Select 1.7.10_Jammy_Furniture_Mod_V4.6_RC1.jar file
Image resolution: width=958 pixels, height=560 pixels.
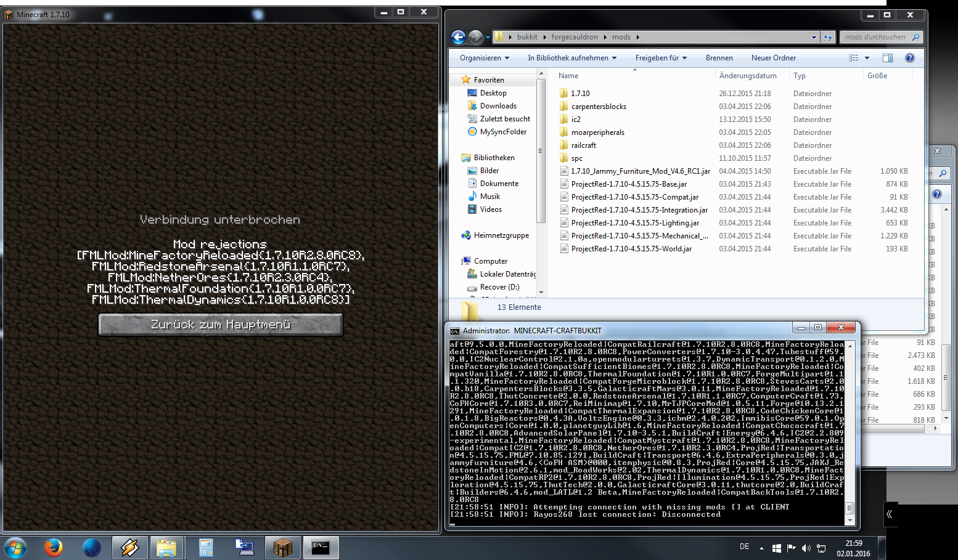pos(641,171)
